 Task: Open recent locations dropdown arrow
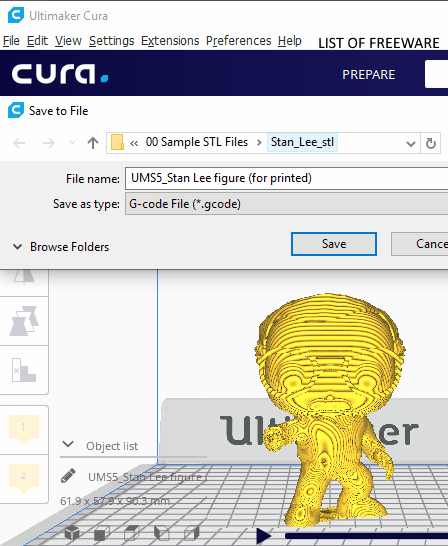pos(72,142)
